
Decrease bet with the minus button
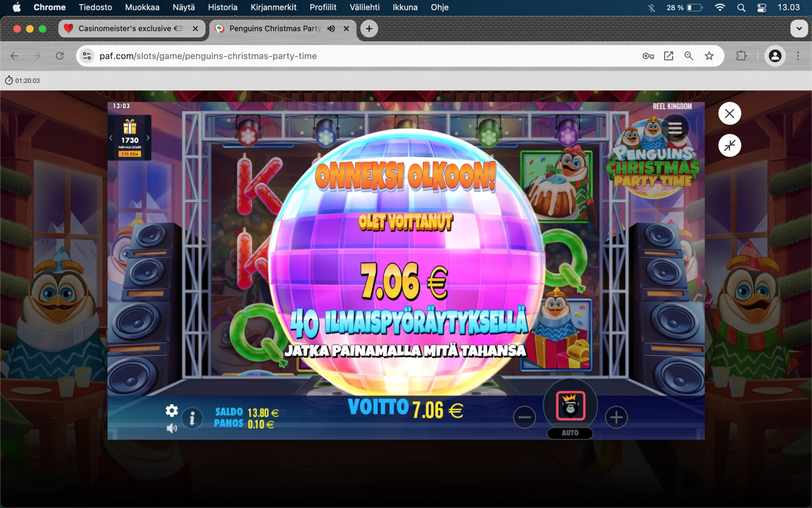point(525,418)
